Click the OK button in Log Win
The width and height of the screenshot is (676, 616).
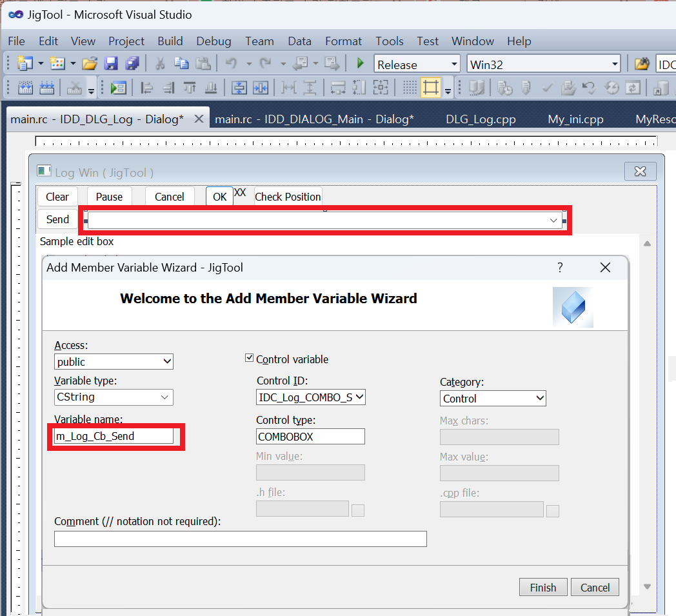pyautogui.click(x=219, y=197)
